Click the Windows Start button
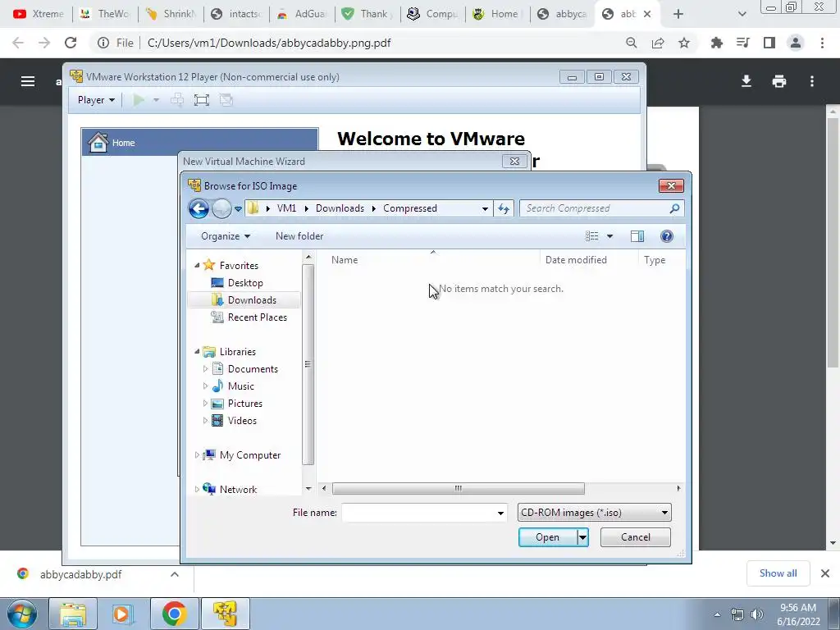The width and height of the screenshot is (840, 630). click(22, 614)
